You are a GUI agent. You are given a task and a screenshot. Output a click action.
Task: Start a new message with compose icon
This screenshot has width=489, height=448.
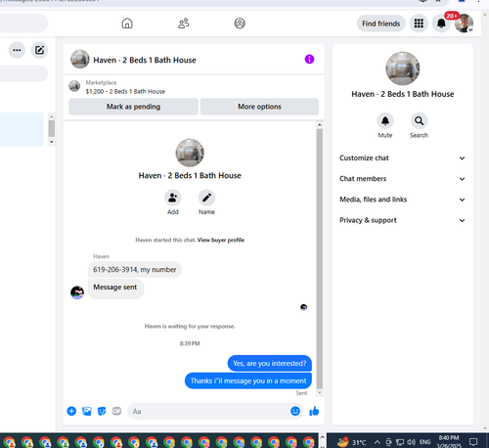(39, 50)
